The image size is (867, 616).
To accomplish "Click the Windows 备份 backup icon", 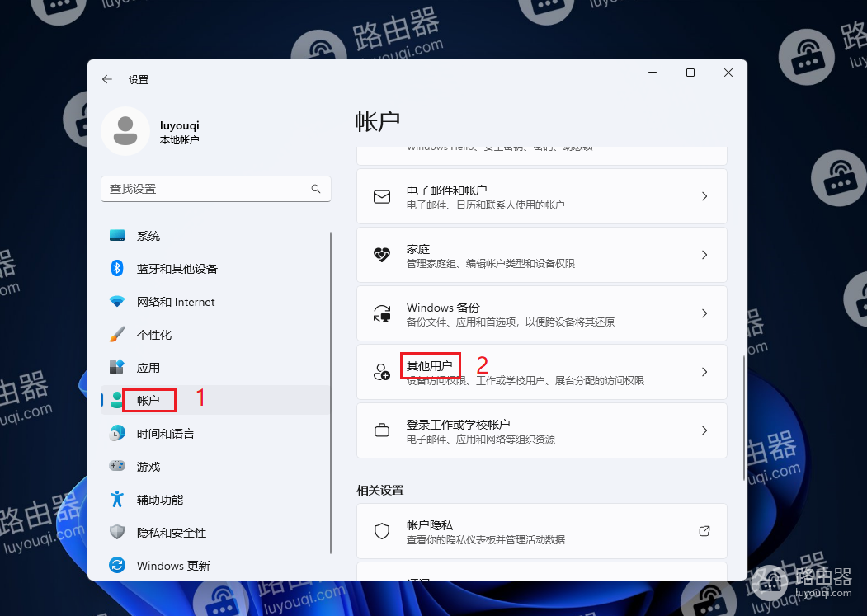I will click(x=382, y=313).
